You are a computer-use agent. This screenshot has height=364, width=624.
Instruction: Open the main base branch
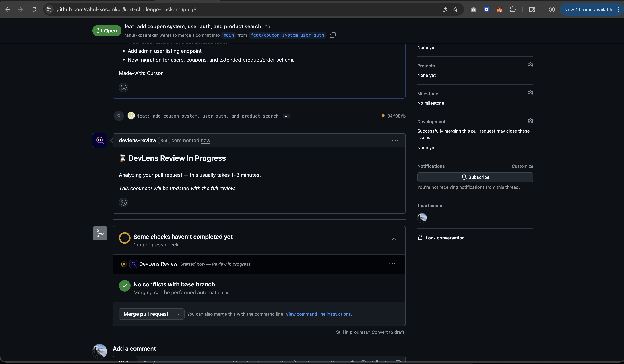pos(229,35)
